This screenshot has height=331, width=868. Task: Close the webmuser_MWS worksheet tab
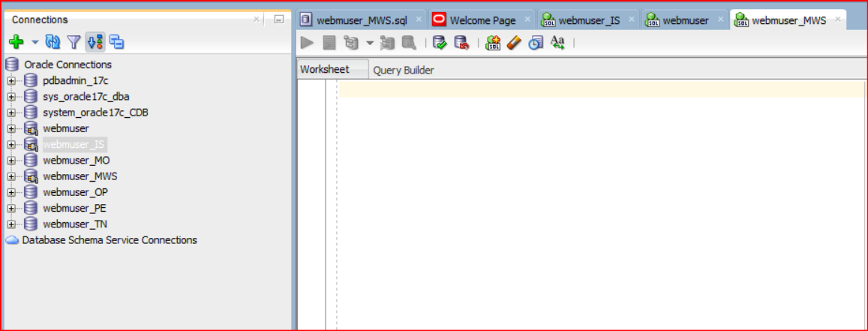click(838, 20)
